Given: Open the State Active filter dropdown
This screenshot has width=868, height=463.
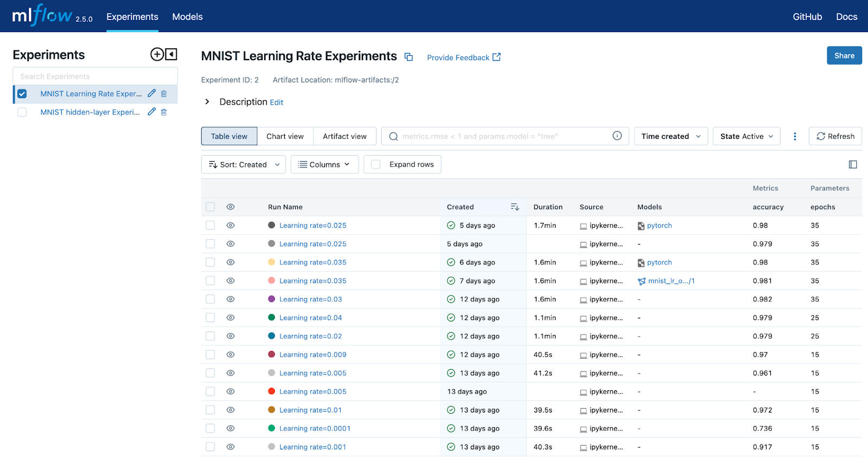Looking at the screenshot, I should (746, 137).
